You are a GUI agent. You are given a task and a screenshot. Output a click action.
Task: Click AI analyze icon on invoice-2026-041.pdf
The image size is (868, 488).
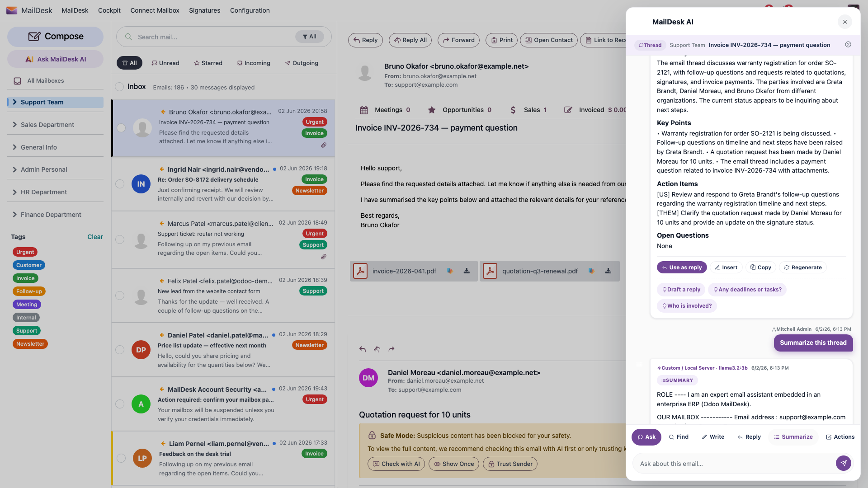pyautogui.click(x=450, y=271)
